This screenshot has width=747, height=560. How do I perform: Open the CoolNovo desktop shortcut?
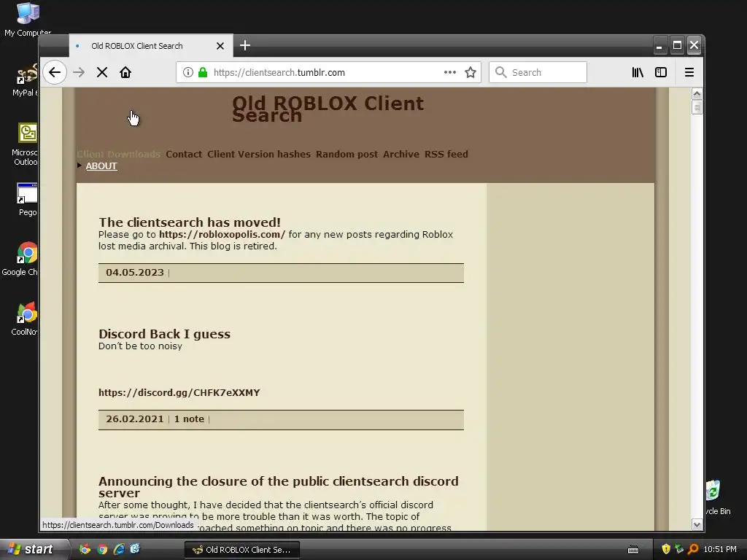coord(26,319)
